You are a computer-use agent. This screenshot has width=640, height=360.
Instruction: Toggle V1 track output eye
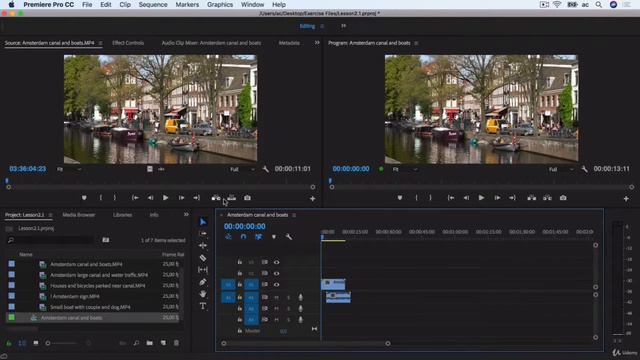coord(277,284)
